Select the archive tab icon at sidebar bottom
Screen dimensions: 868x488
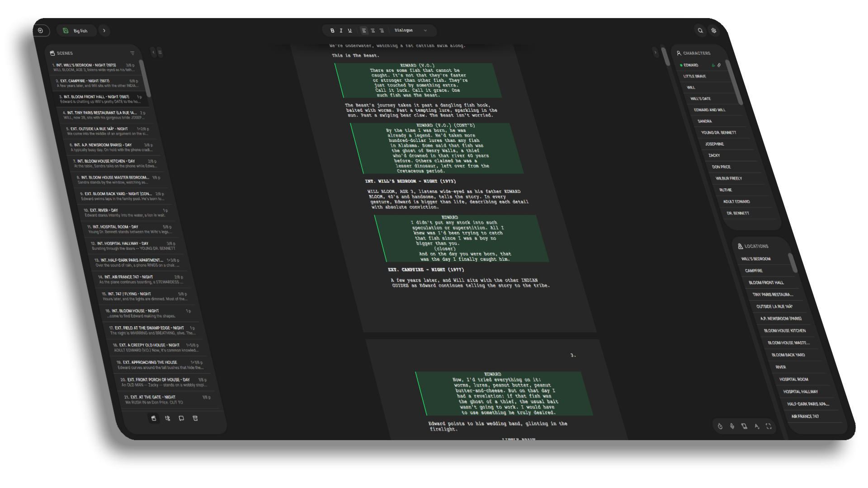click(x=195, y=418)
